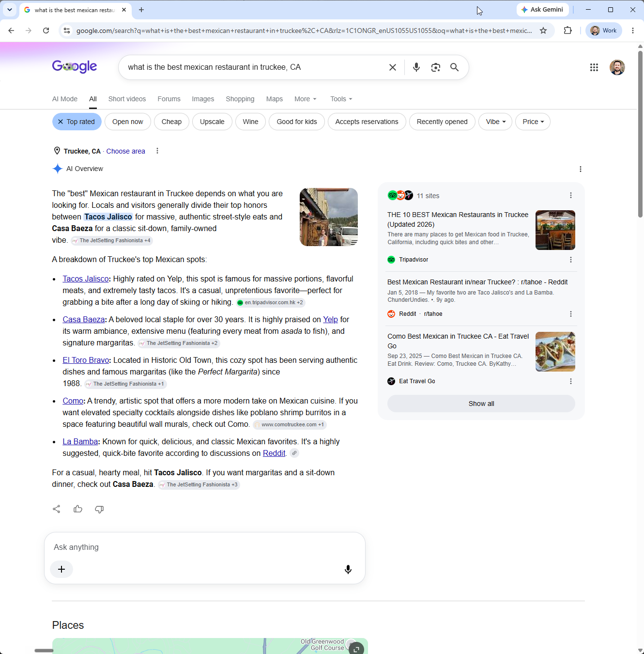The width and height of the screenshot is (644, 654).
Task: Click the Ask anything input field
Action: (x=204, y=547)
